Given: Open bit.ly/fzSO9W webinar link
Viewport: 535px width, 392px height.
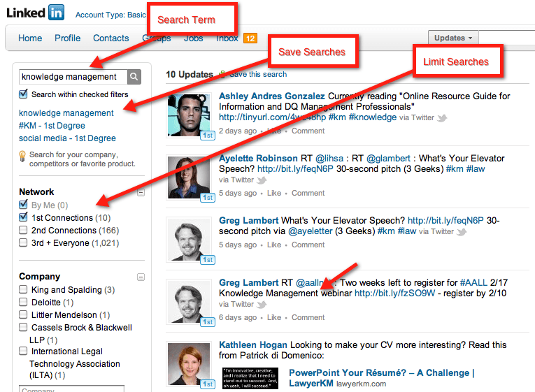Looking at the screenshot, I should tap(394, 293).
